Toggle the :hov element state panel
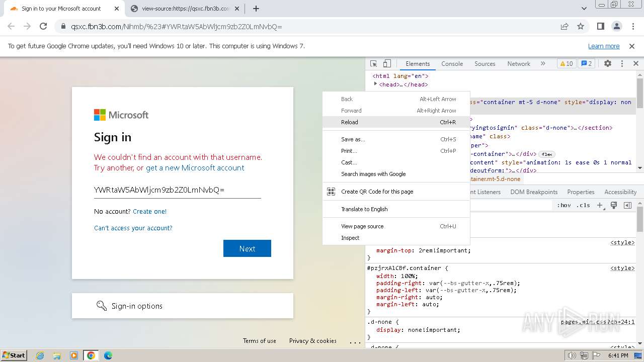Image resolution: width=644 pixels, height=362 pixels. tap(564, 205)
